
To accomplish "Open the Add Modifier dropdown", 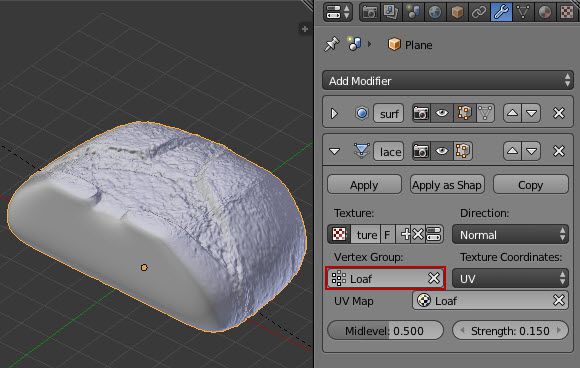I will click(x=448, y=81).
